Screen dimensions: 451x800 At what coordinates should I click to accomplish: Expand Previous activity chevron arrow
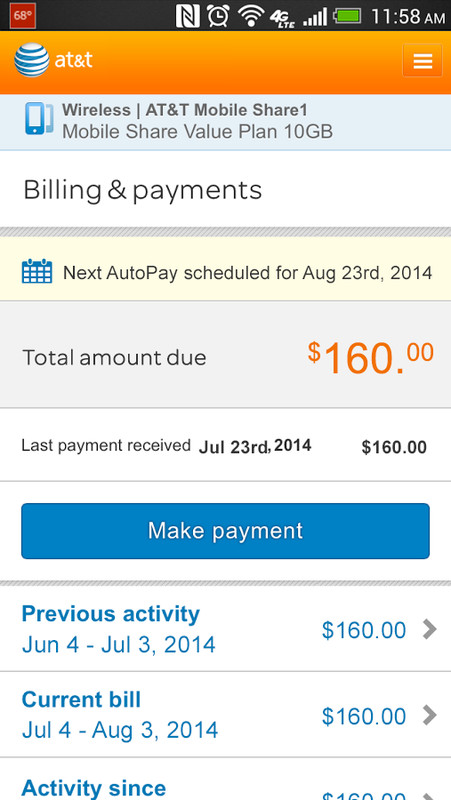click(x=430, y=630)
